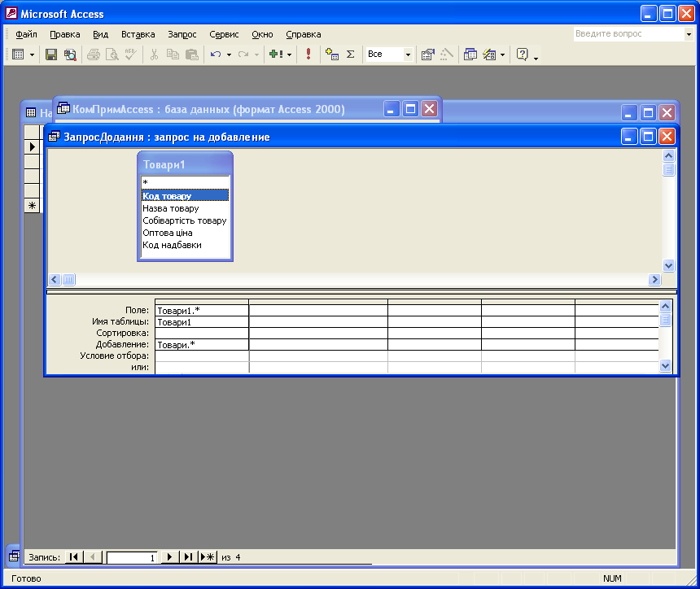The width and height of the screenshot is (700, 589).
Task: Click the record number input field
Action: pyautogui.click(x=133, y=557)
